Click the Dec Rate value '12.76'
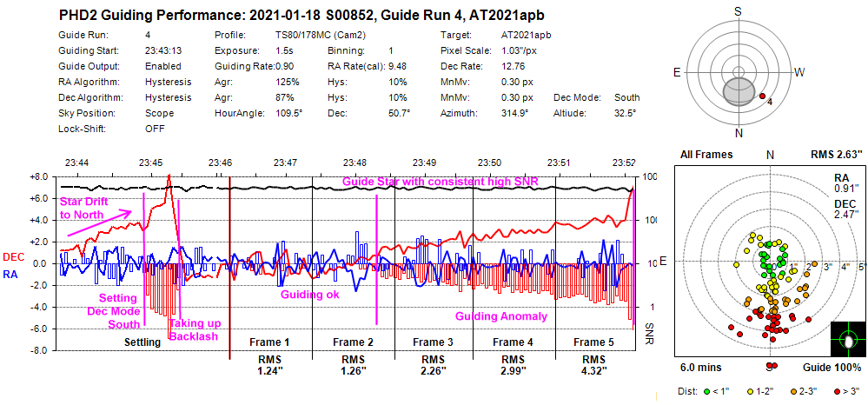This screenshot has height=405, width=868. pyautogui.click(x=512, y=66)
